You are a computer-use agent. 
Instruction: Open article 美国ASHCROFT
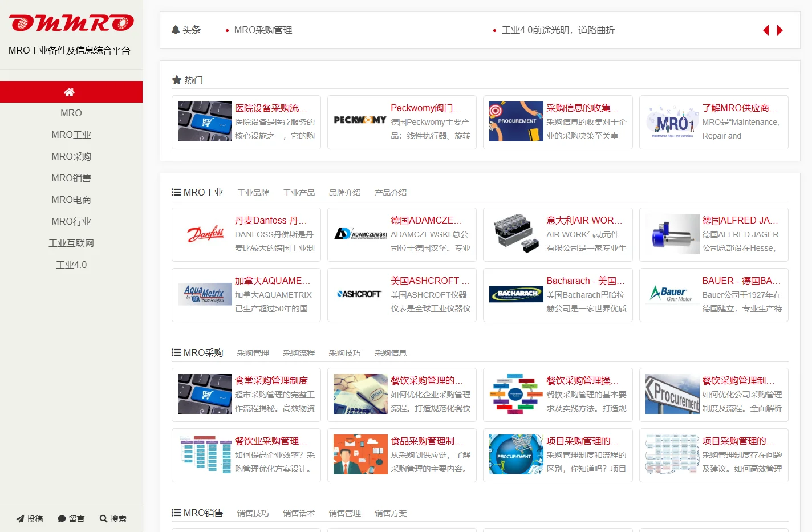[430, 281]
